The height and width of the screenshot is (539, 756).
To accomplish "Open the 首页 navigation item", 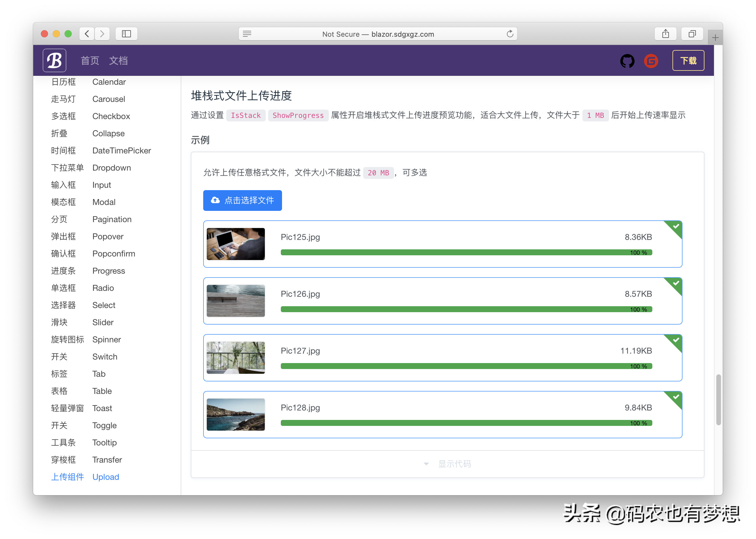I will point(90,61).
